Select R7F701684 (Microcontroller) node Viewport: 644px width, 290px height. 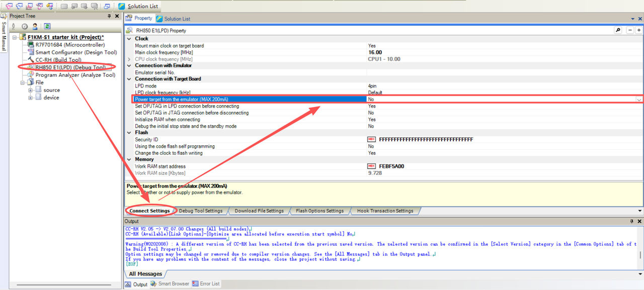(x=70, y=45)
